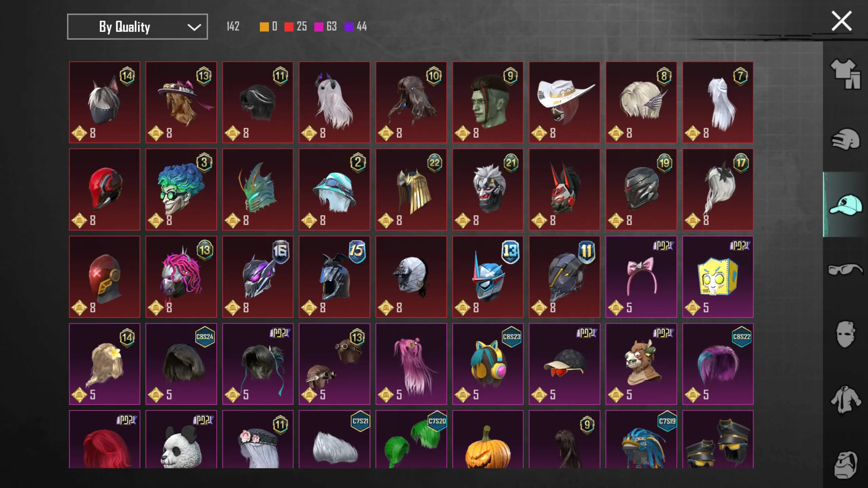Open the outfits category with the shirt icon
Viewport: 868px width, 488px height.
(845, 74)
